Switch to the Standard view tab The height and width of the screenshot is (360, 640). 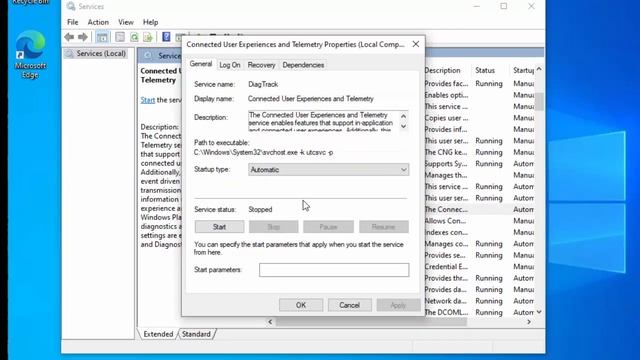[196, 334]
